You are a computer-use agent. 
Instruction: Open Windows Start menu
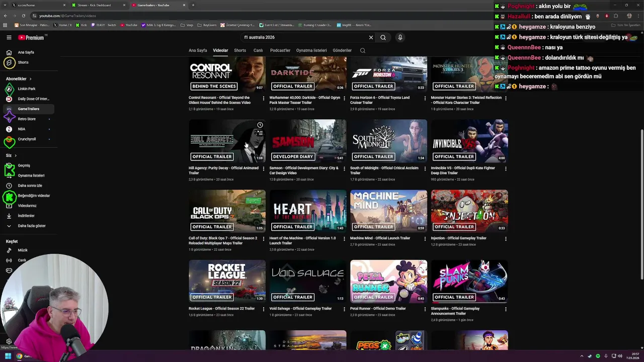[8, 356]
